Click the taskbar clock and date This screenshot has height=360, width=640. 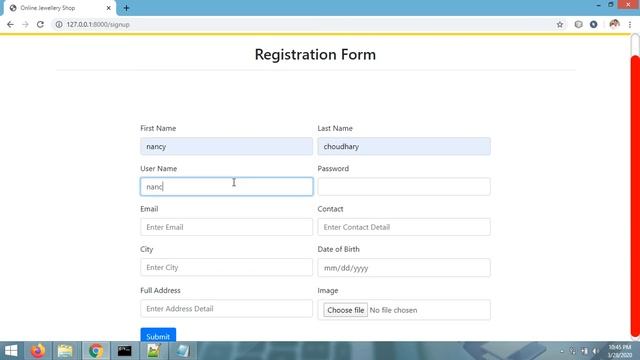pyautogui.click(x=620, y=351)
